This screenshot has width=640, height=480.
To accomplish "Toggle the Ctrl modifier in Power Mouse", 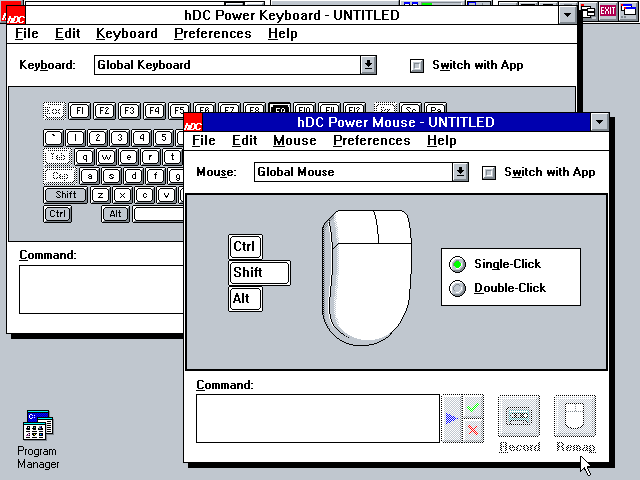I will pos(245,247).
